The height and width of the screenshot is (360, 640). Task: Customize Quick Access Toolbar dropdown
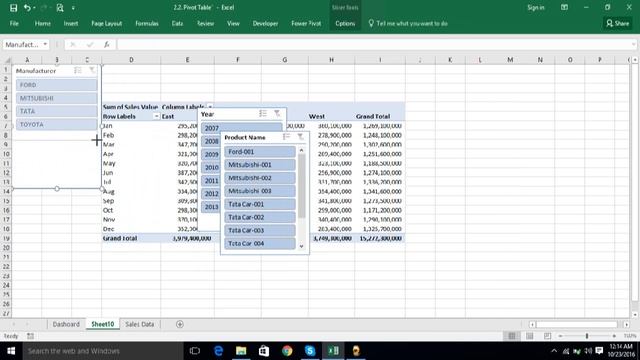click(73, 8)
